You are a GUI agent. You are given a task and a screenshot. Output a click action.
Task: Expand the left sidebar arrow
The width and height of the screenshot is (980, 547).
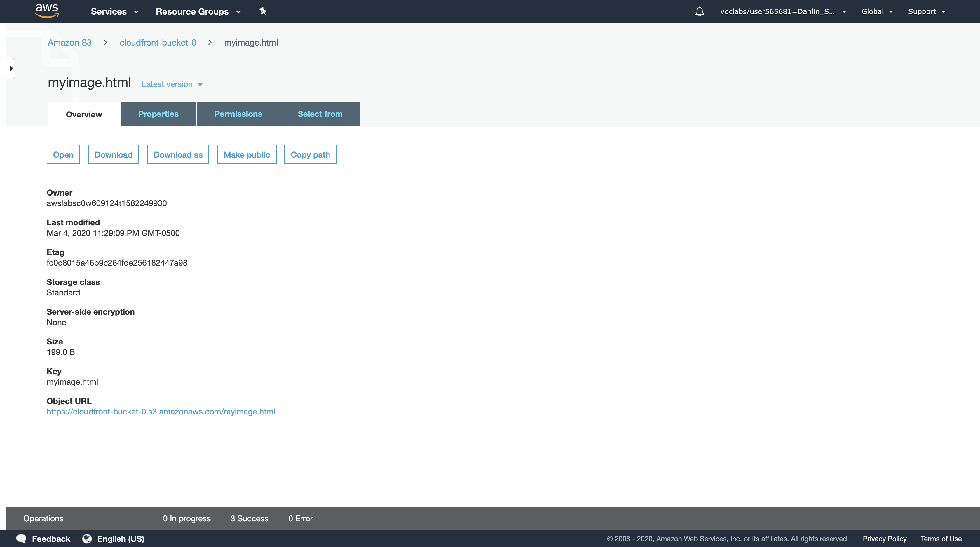[11, 69]
